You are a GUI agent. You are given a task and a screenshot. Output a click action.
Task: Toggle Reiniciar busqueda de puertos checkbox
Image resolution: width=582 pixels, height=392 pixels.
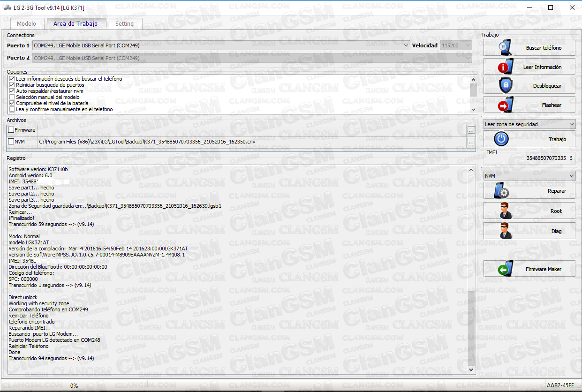12,85
